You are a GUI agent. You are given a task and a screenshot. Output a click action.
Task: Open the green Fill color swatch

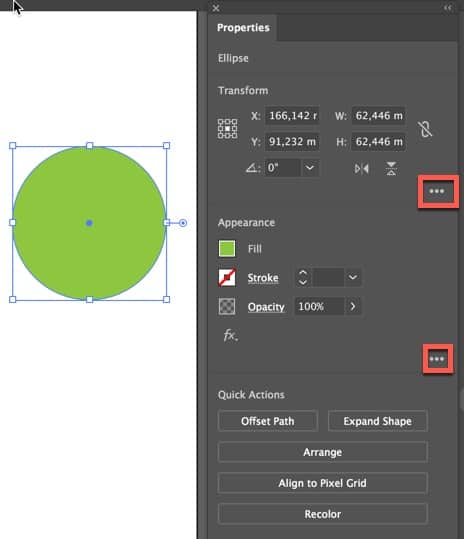point(227,249)
